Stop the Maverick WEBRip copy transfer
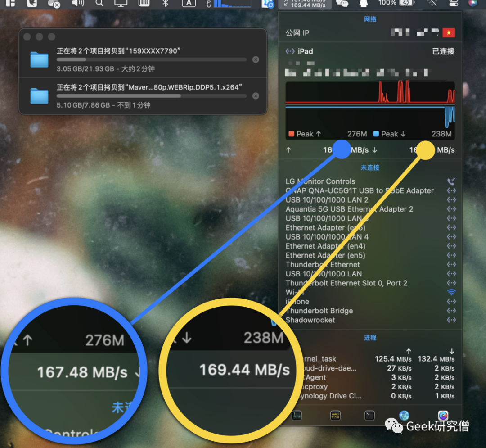Image resolution: width=486 pixels, height=448 pixels. pos(256,96)
